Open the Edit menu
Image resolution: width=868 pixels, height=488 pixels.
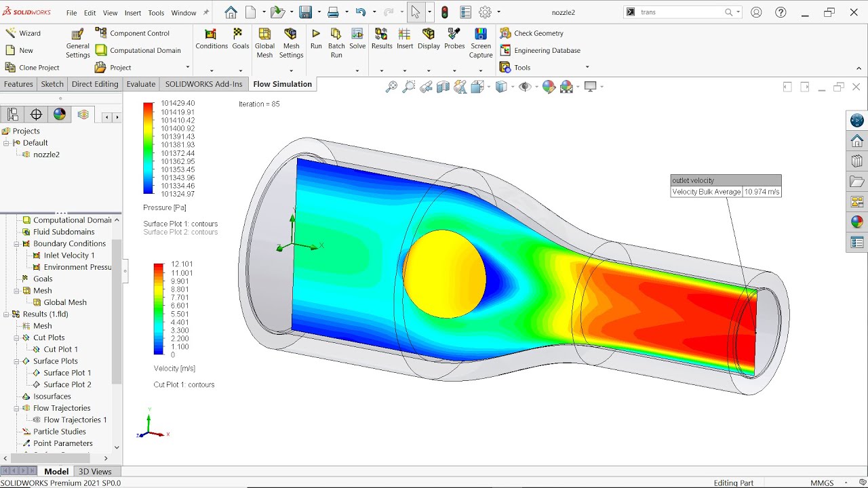[90, 13]
